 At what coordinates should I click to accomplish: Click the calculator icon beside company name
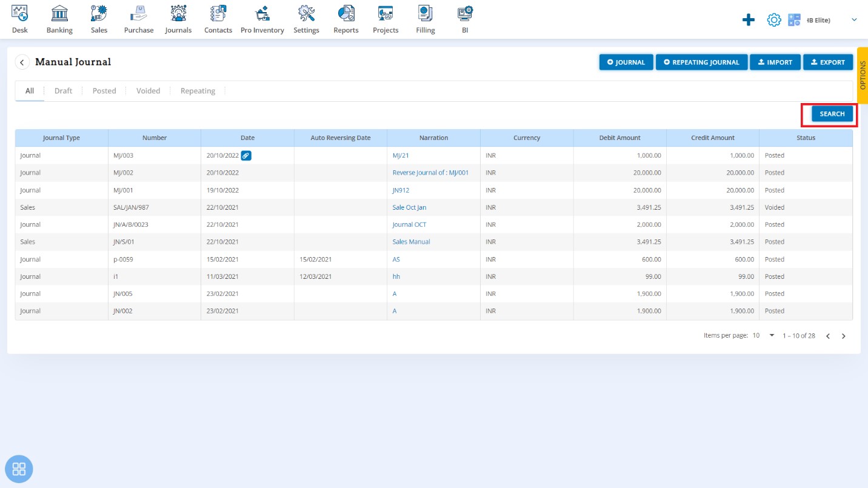point(794,20)
